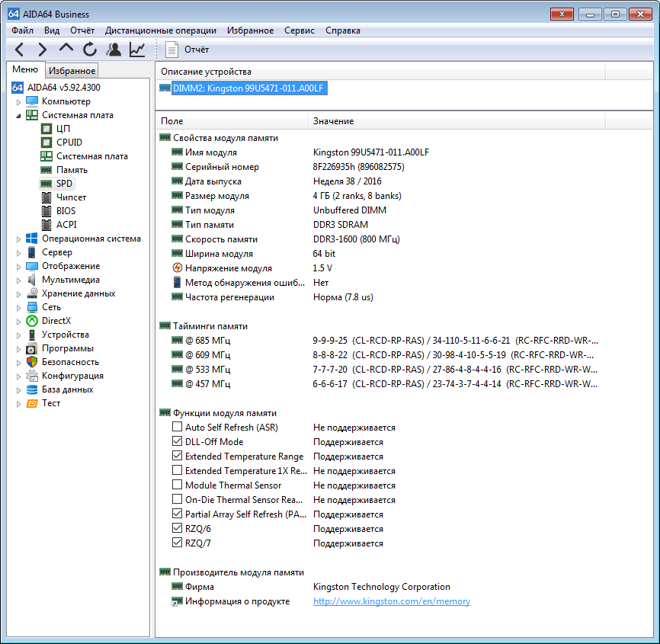
Task: Expand the Операционная система node arrow
Action: [x=18, y=239]
